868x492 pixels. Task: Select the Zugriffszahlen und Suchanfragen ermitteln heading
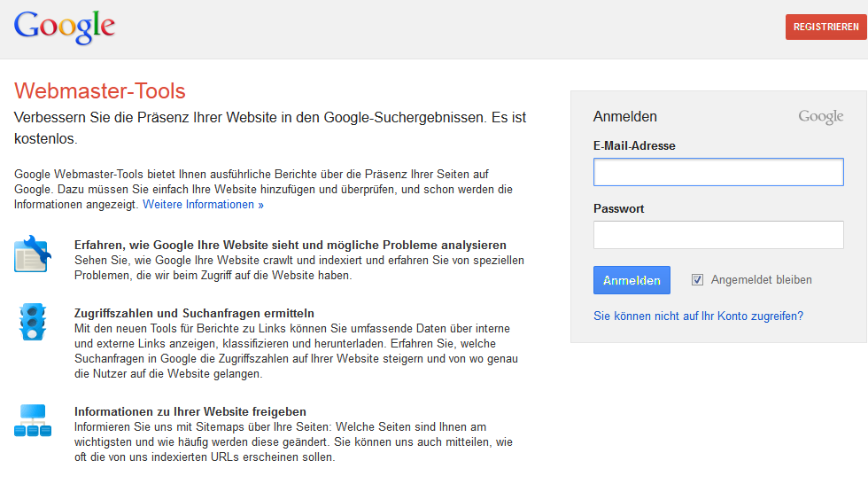tap(194, 313)
